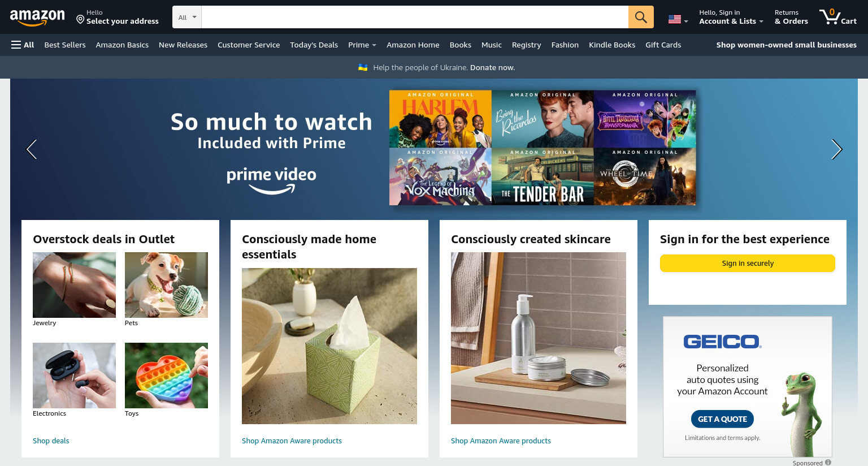Click GEICO Get a Quote button
The width and height of the screenshot is (868, 466).
pyautogui.click(x=722, y=419)
